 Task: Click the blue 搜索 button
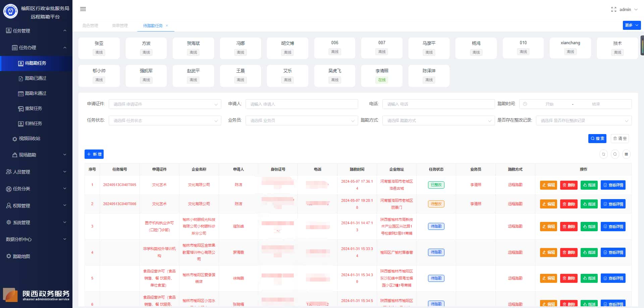click(x=597, y=138)
